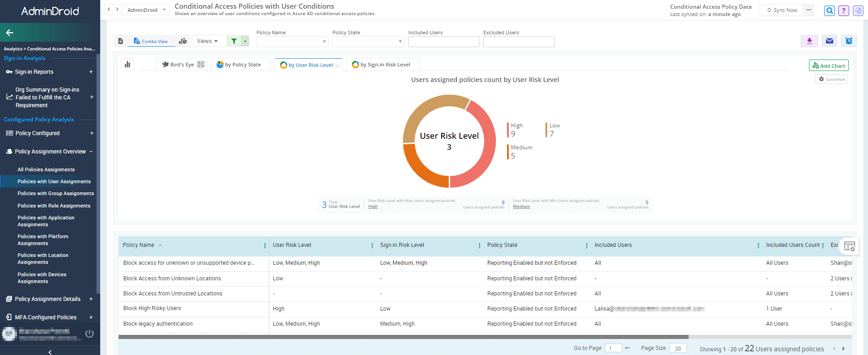Viewport: 868px width, 355px height.
Task: Click the purple download export icon
Action: 809,41
